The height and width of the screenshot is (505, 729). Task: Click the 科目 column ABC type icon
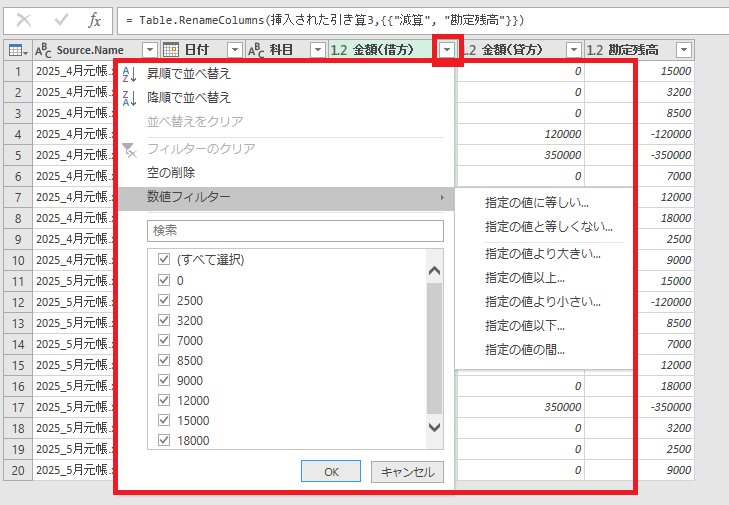click(256, 50)
